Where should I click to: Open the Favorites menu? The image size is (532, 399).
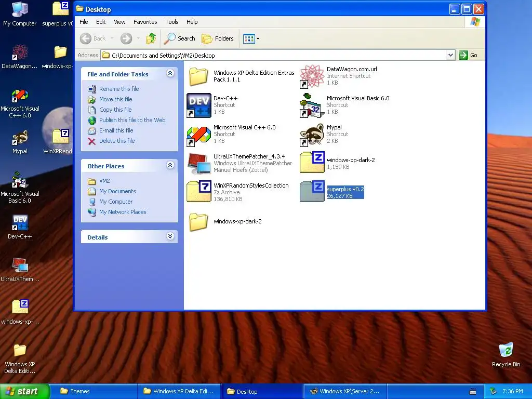tap(145, 22)
